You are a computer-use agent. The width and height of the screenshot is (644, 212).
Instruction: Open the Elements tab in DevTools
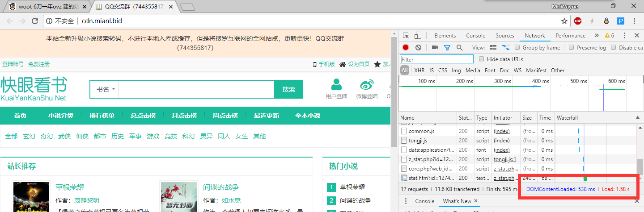445,36
